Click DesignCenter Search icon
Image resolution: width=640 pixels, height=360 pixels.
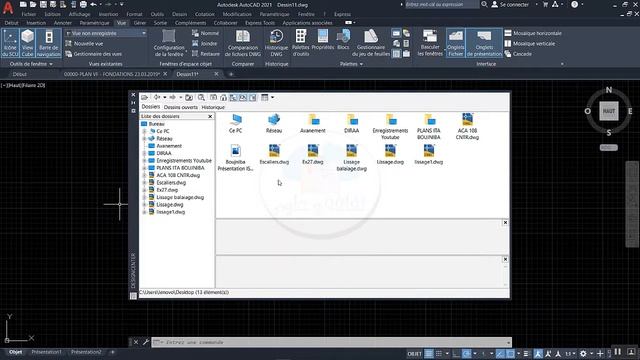[x=201, y=98]
